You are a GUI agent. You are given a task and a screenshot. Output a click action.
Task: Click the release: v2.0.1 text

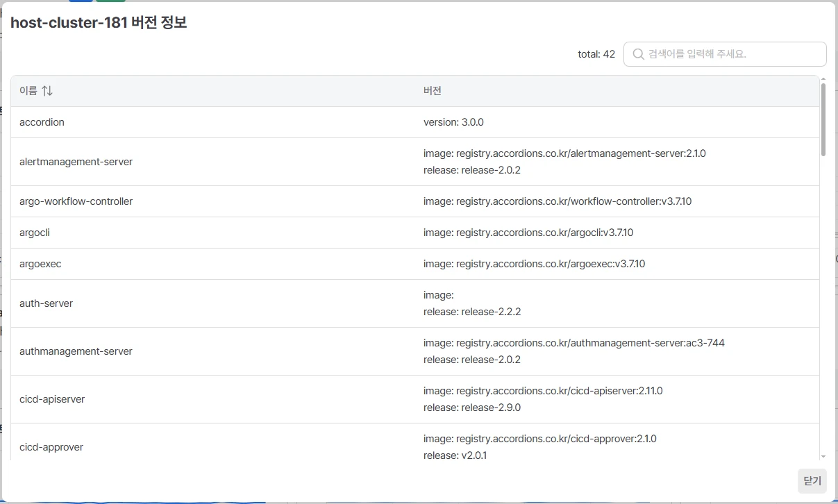[x=455, y=455]
